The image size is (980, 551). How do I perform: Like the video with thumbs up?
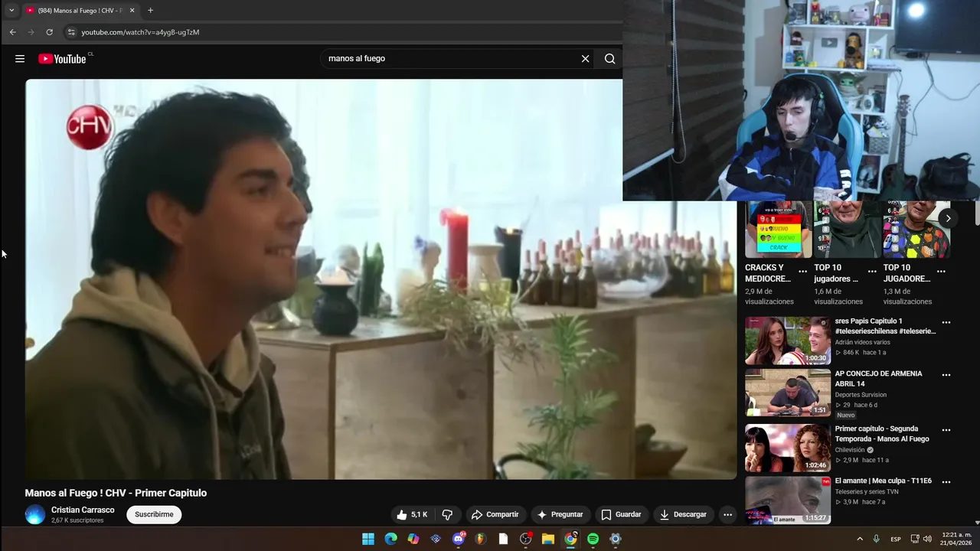pos(412,514)
